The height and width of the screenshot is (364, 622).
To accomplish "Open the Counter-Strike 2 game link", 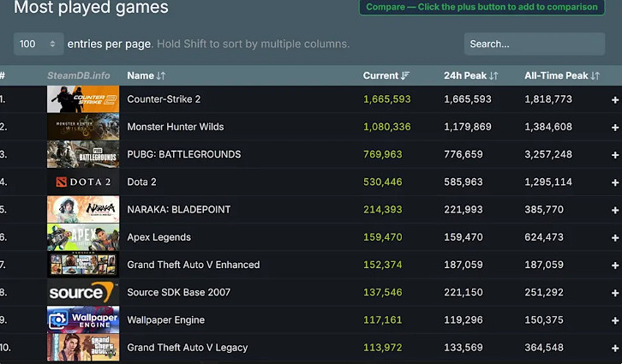I will pos(164,99).
